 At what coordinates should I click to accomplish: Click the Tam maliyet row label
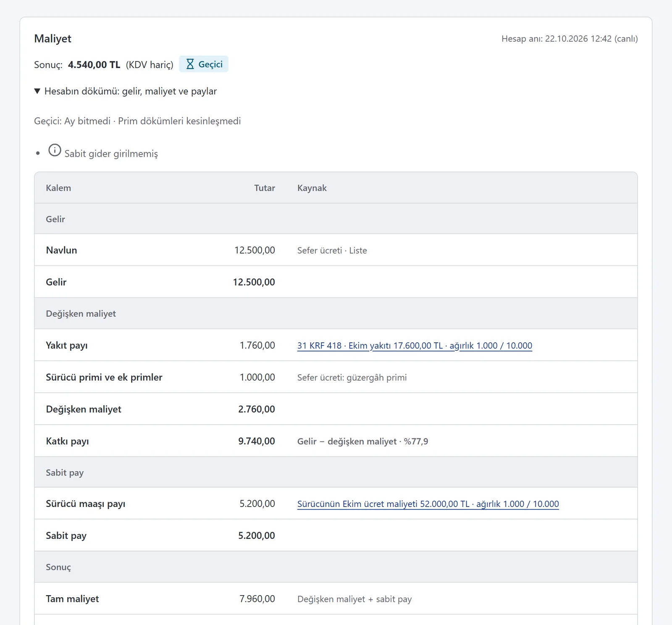coord(73,599)
